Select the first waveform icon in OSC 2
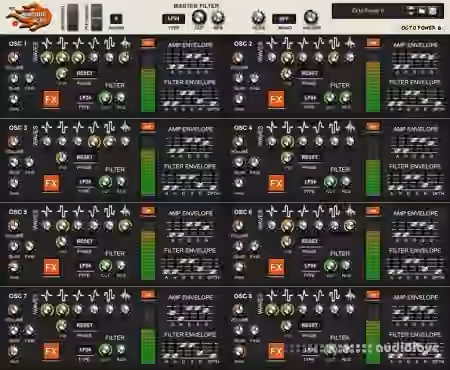 click(x=272, y=43)
